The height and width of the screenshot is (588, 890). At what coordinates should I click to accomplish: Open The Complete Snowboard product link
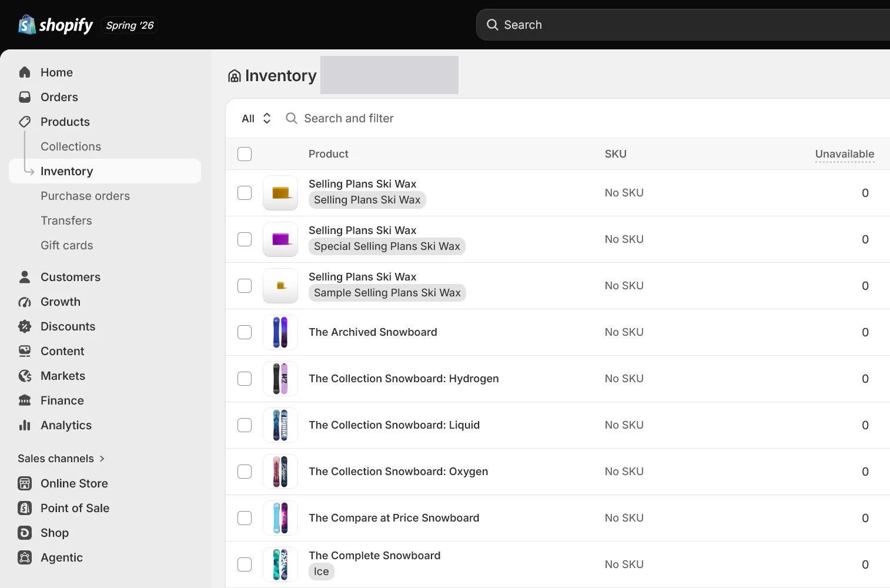pos(374,556)
